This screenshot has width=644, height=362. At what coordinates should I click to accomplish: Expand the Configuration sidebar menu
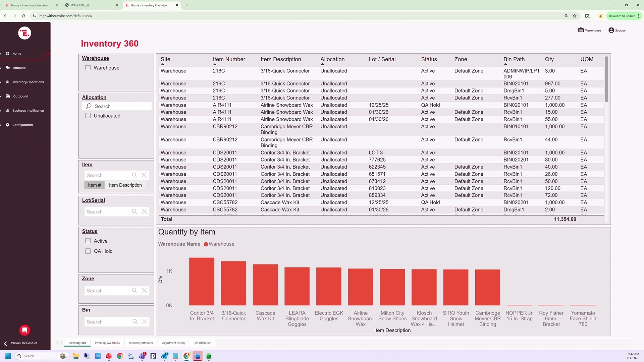[x=22, y=125]
